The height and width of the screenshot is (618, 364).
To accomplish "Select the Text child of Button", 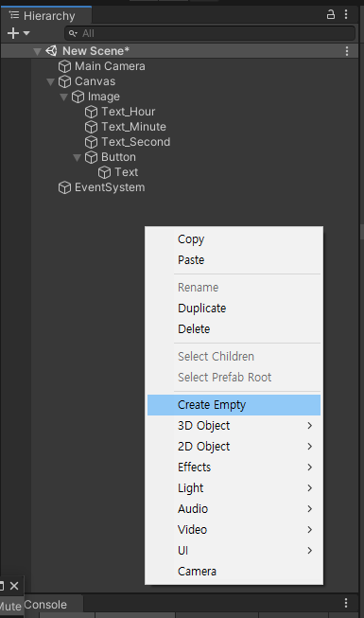I will (127, 172).
